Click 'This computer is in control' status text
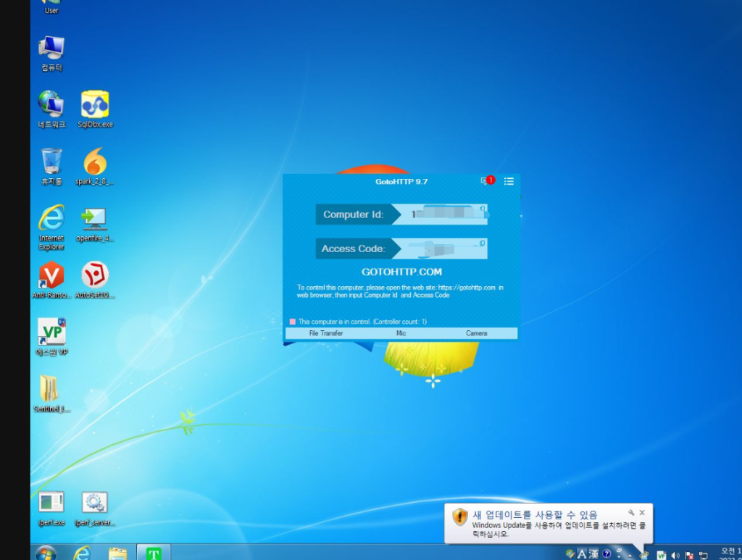The height and width of the screenshot is (560, 742). pyautogui.click(x=362, y=322)
